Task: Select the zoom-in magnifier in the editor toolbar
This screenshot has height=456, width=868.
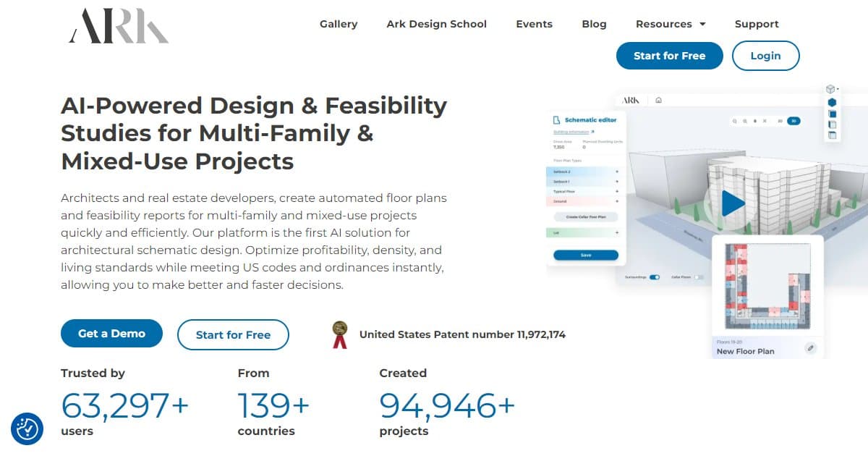Action: click(735, 121)
